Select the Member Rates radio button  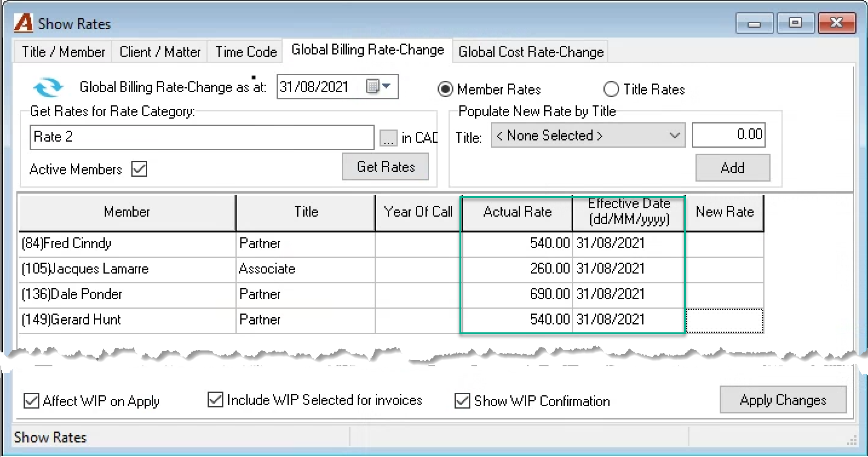click(x=446, y=90)
